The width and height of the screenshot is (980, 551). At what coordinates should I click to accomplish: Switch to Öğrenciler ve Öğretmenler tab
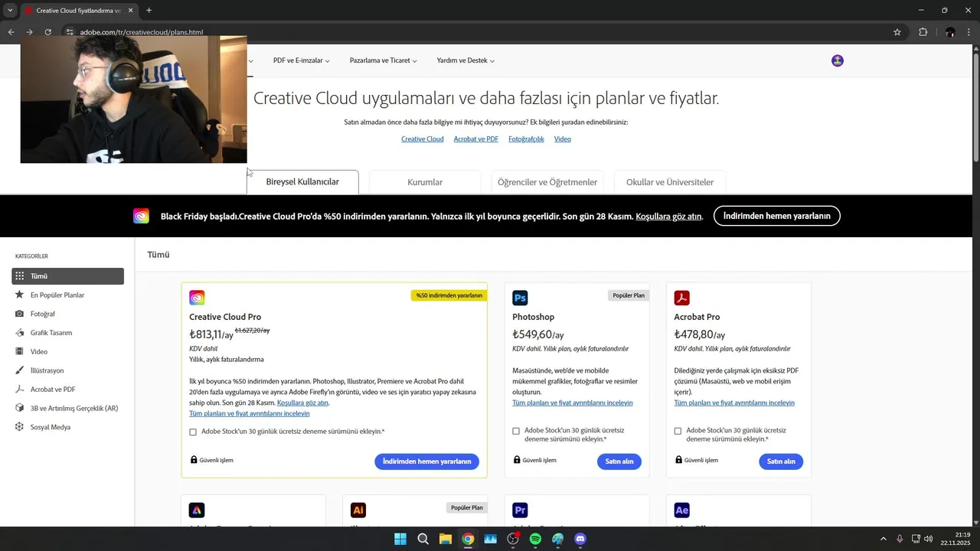tap(547, 182)
